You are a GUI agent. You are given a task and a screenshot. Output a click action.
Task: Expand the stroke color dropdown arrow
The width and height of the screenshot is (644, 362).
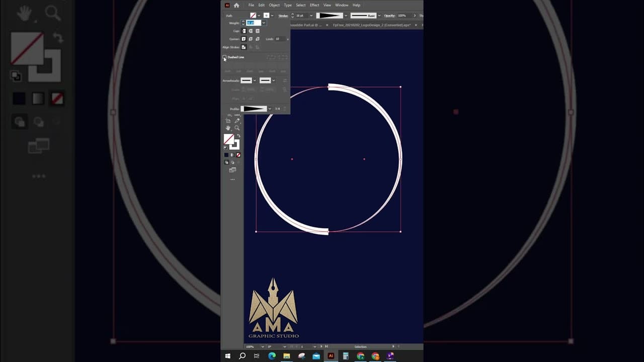(x=272, y=16)
